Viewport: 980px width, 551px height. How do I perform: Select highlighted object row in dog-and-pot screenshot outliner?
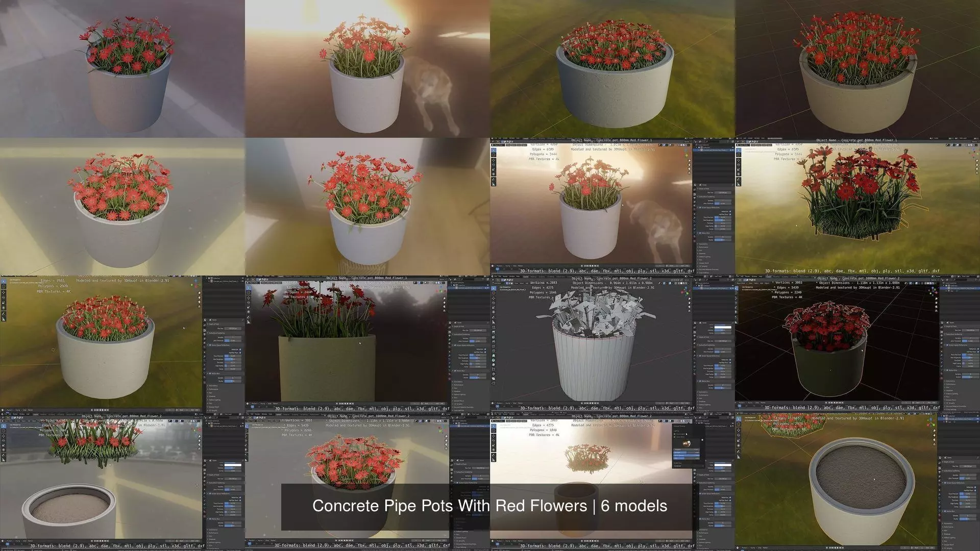713,150
